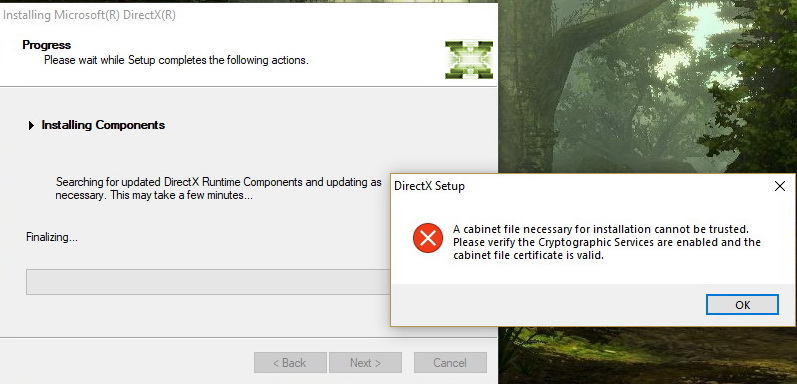Click the greyed-out Cancel button
This screenshot has width=797, height=384.
click(450, 363)
